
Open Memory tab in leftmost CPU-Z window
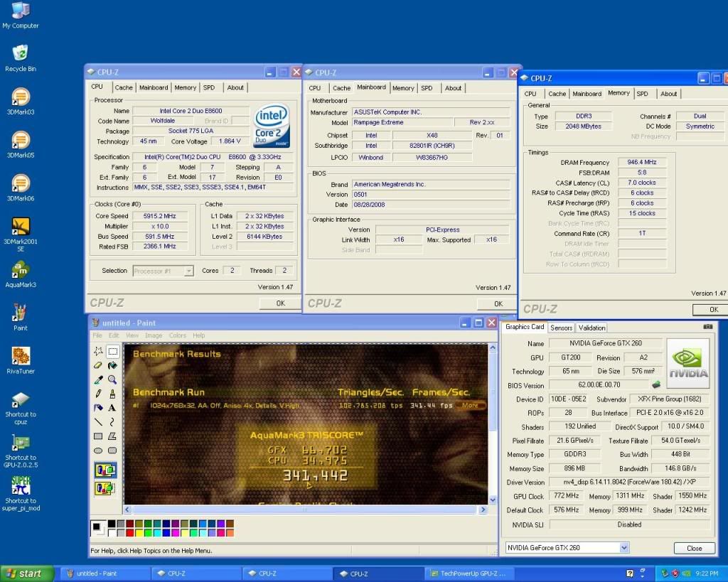click(186, 87)
